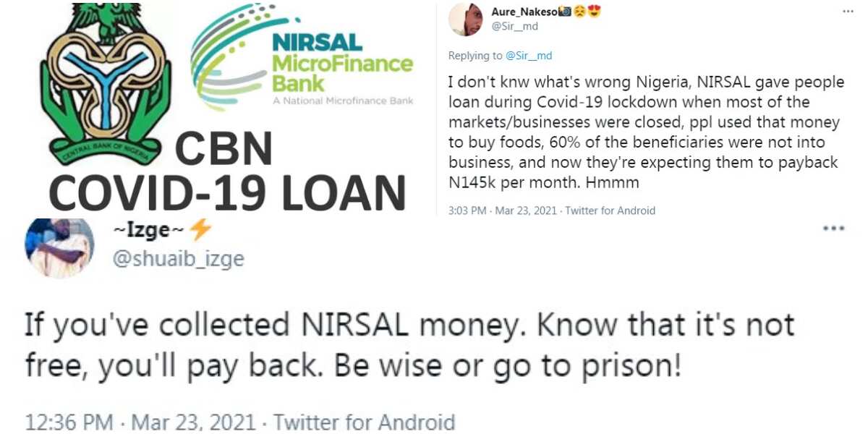Click the ~Izge~ display name
868x434 pixels.
click(150, 231)
